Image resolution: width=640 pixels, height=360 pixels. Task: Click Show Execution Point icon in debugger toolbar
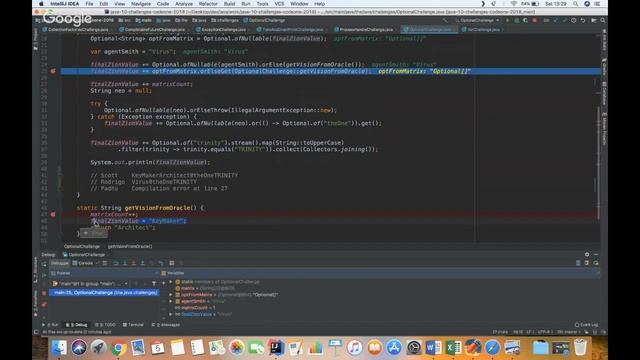(x=105, y=263)
